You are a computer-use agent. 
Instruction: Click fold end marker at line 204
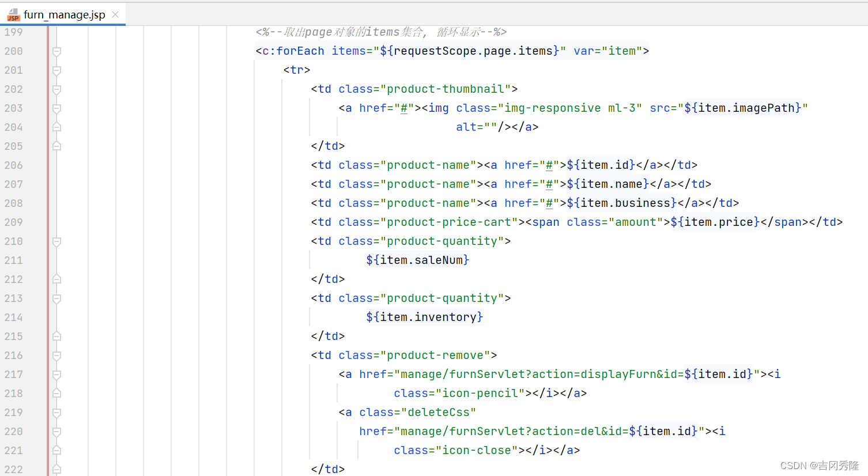pyautogui.click(x=56, y=127)
